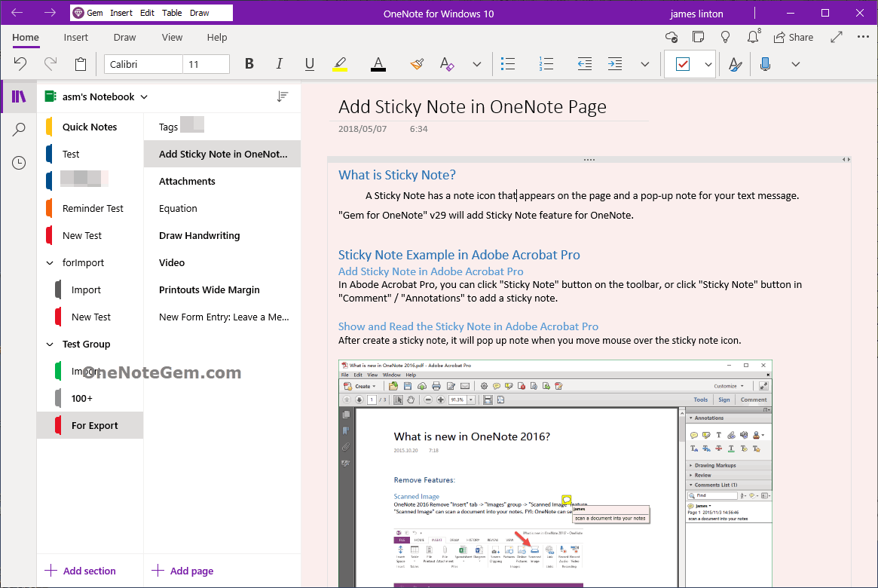Collapse the forImport section group
The image size is (878, 588).
click(50, 262)
